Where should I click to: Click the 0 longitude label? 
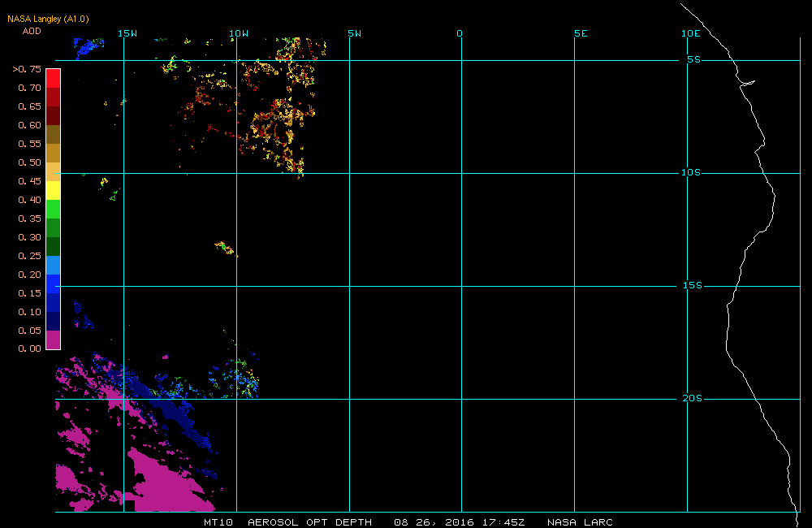tap(460, 33)
